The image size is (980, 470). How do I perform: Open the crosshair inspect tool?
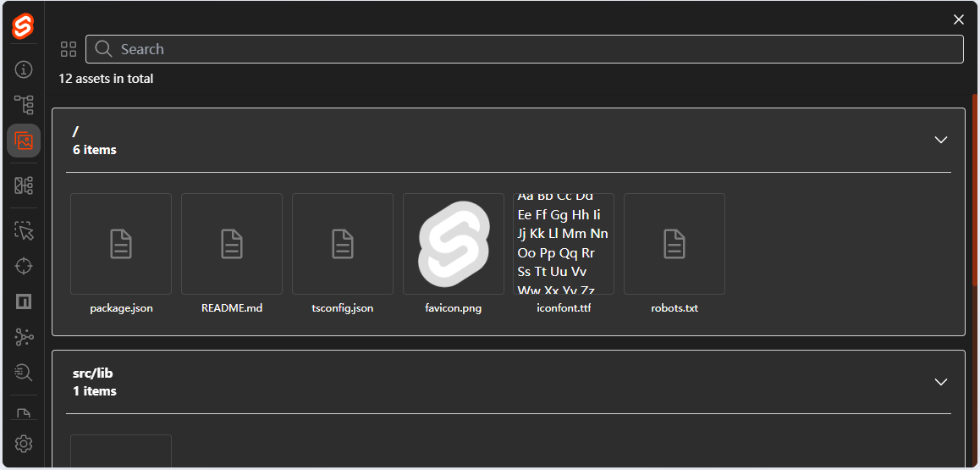(x=24, y=266)
